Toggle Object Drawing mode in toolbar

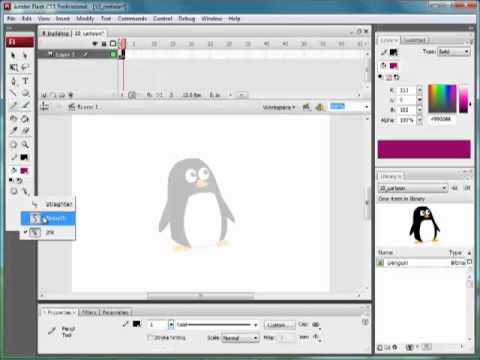coord(13,191)
